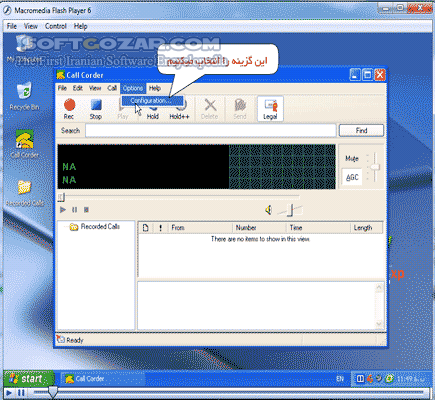435x400 pixels.
Task: Sort by the Time column header
Action: (318, 228)
